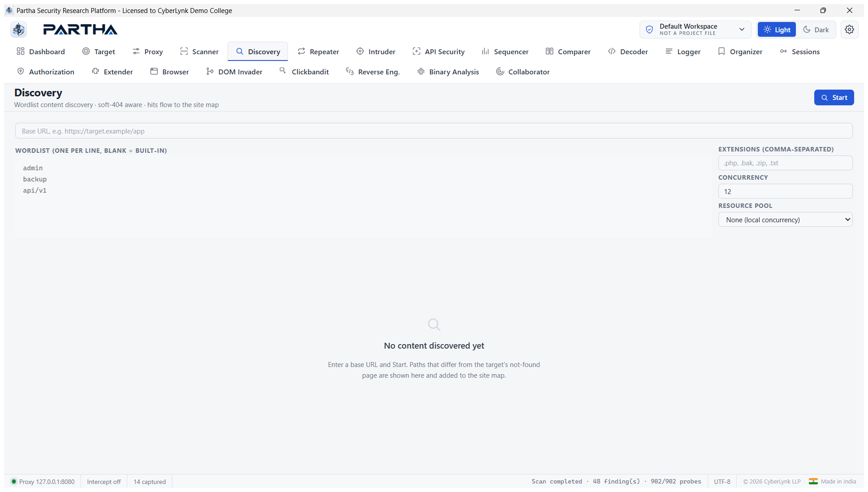Open the Resource Pool dropdown
The width and height of the screenshot is (868, 492).
tap(785, 220)
